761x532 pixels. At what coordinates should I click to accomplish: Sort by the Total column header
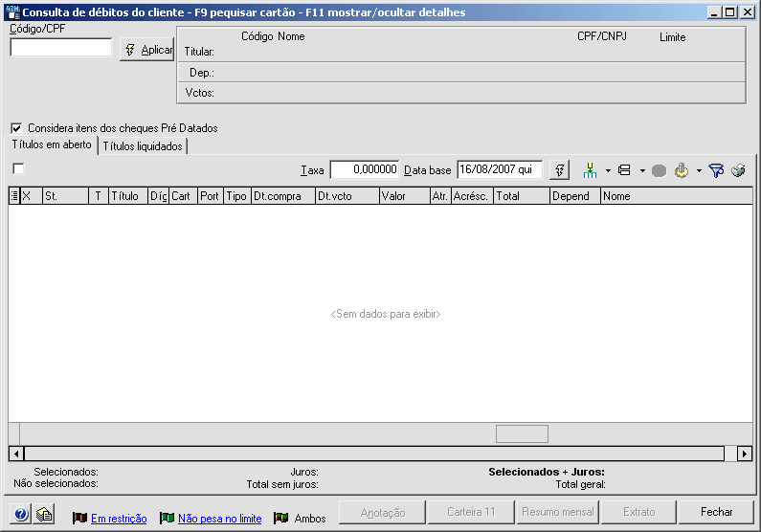coord(522,196)
